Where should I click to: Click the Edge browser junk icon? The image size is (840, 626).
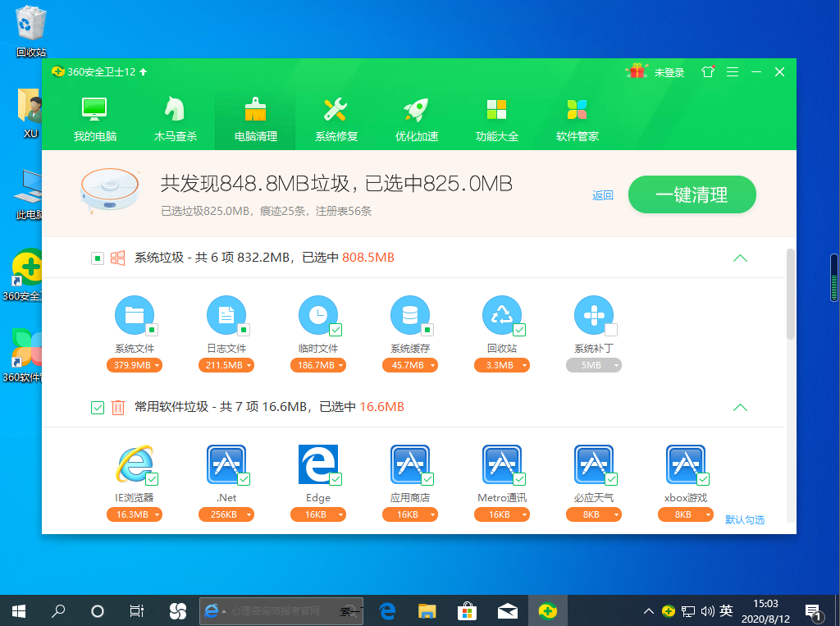[317, 465]
